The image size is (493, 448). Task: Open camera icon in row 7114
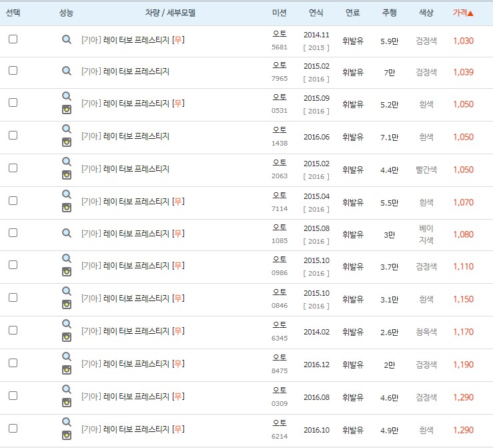coord(66,208)
